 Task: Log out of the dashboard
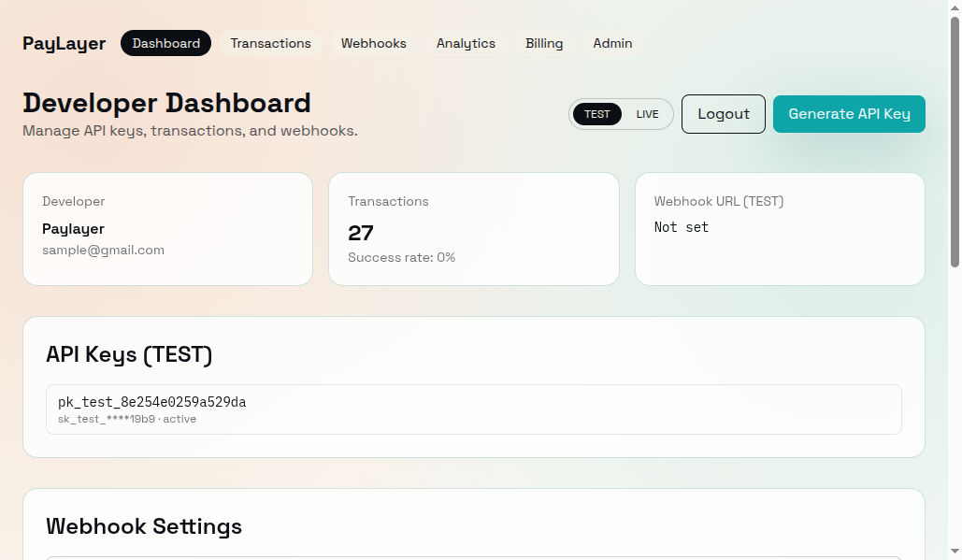coord(723,113)
